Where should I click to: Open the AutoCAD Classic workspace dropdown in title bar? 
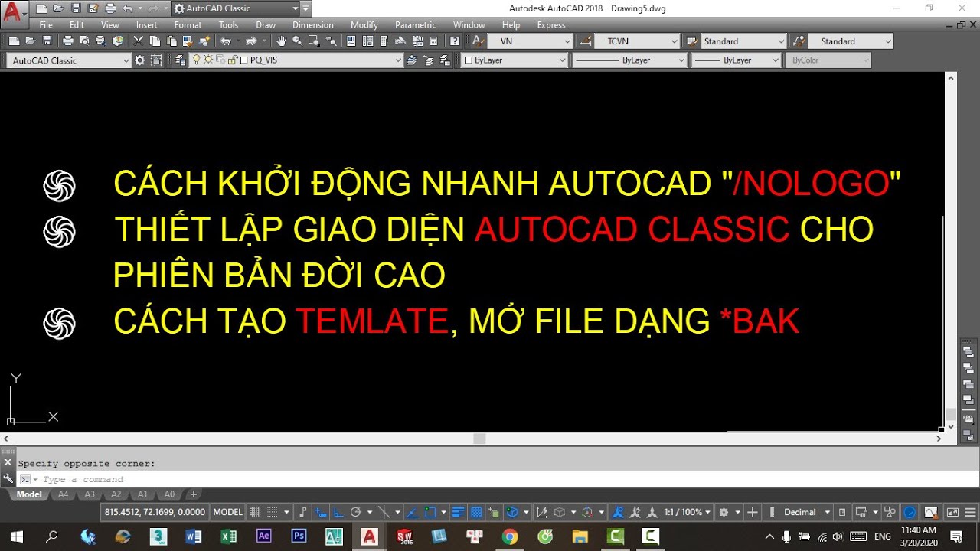235,9
